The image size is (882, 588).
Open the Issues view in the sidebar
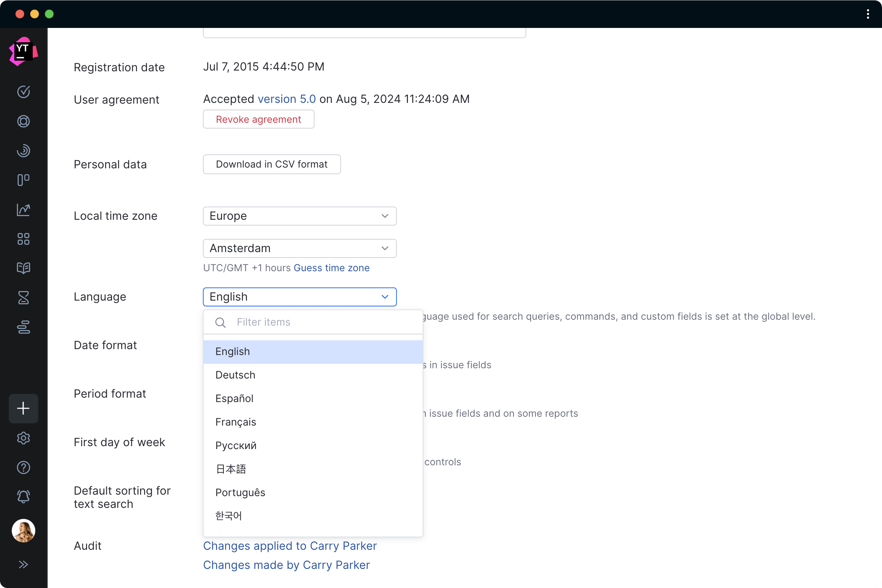click(x=23, y=92)
